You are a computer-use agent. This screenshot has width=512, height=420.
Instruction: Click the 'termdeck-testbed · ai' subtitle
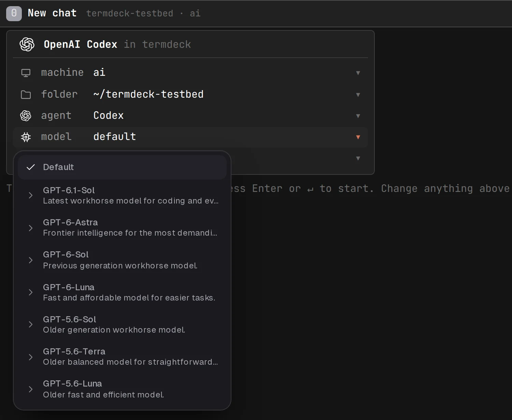coord(143,13)
